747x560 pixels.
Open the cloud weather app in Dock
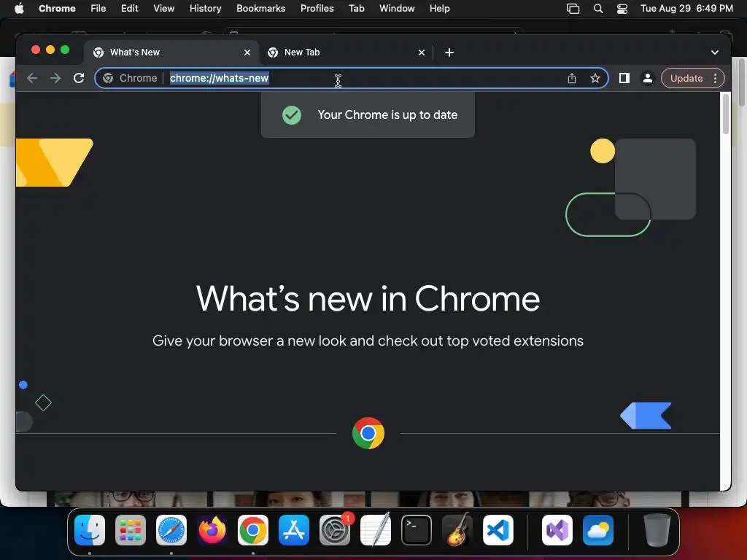click(598, 530)
